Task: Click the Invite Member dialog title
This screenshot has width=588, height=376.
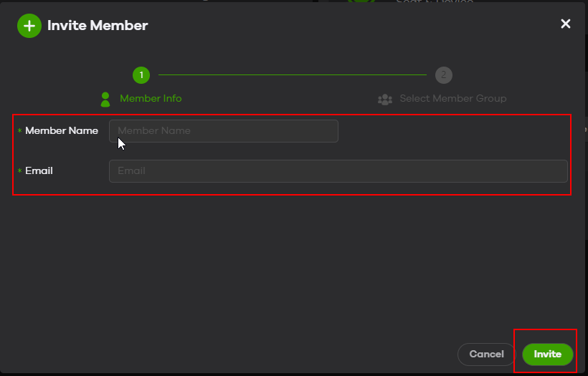Action: click(x=98, y=26)
